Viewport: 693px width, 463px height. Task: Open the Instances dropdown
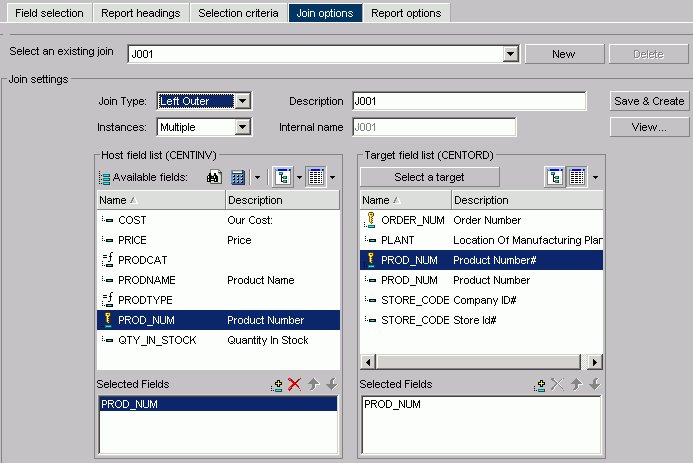point(242,127)
